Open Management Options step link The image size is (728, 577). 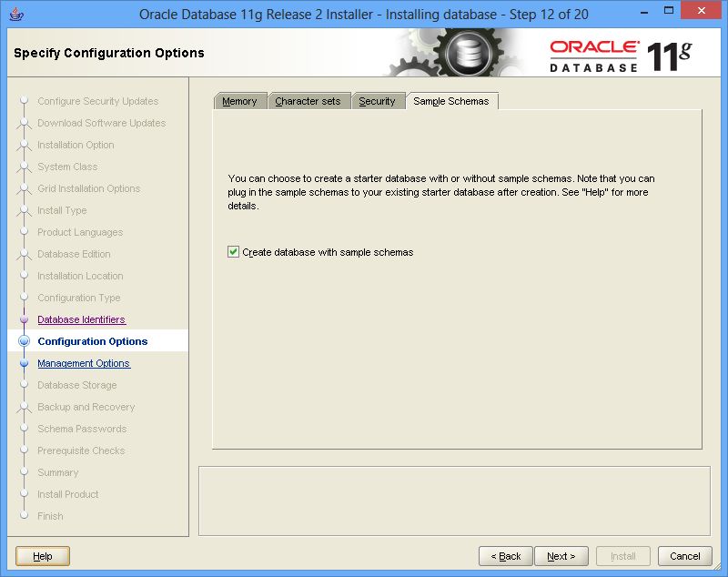click(84, 363)
